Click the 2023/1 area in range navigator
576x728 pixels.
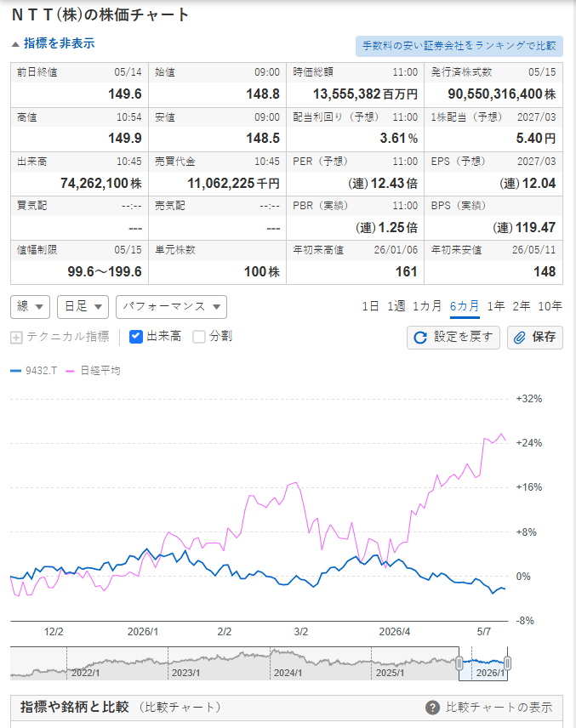(x=185, y=673)
